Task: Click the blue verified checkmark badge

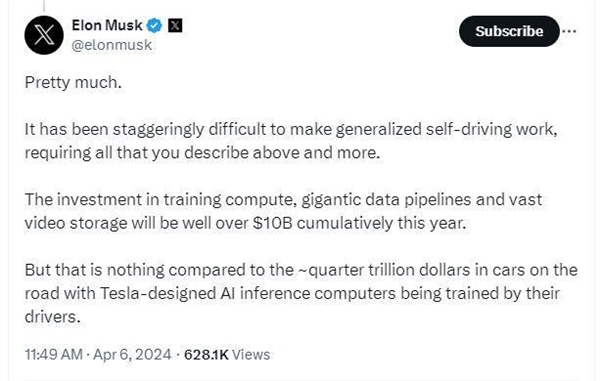Action: click(155, 26)
